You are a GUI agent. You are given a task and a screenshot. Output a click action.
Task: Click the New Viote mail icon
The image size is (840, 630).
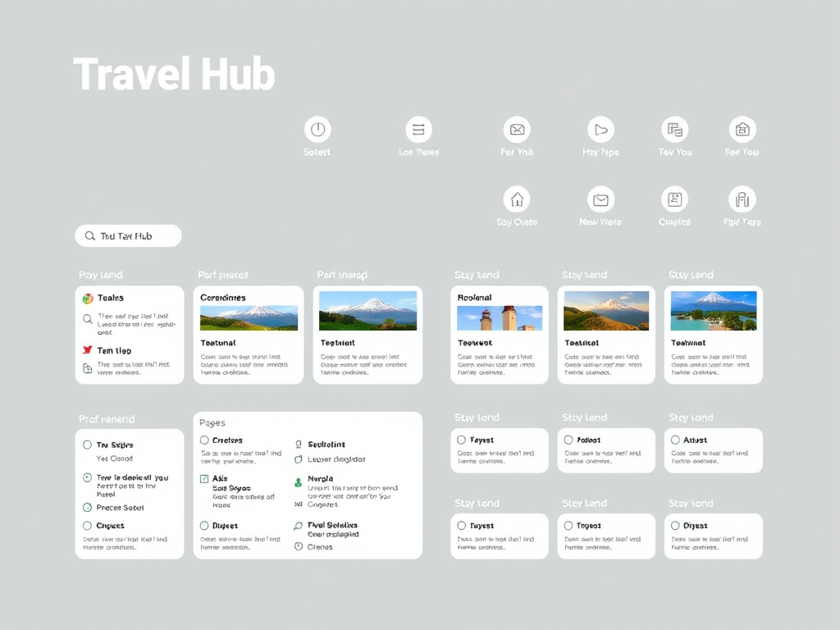pyautogui.click(x=600, y=199)
